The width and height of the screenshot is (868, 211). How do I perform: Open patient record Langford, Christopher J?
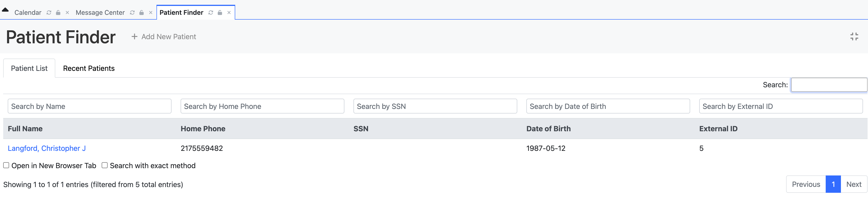(x=47, y=148)
